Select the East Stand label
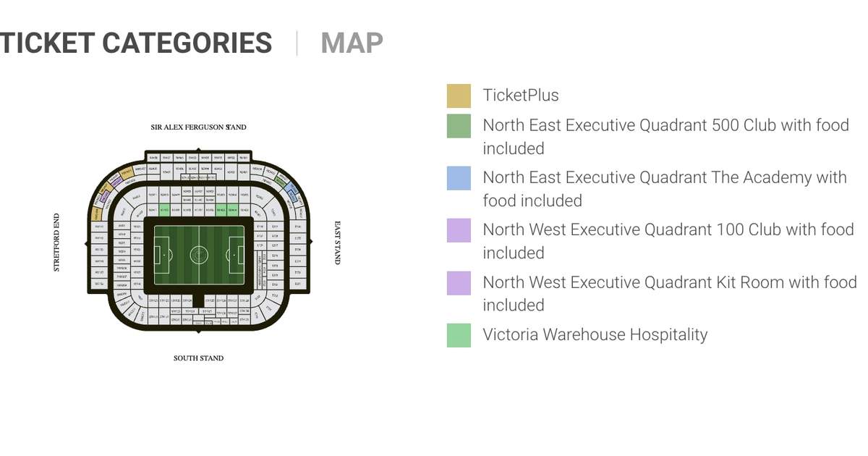The height and width of the screenshot is (456, 868). pyautogui.click(x=337, y=243)
